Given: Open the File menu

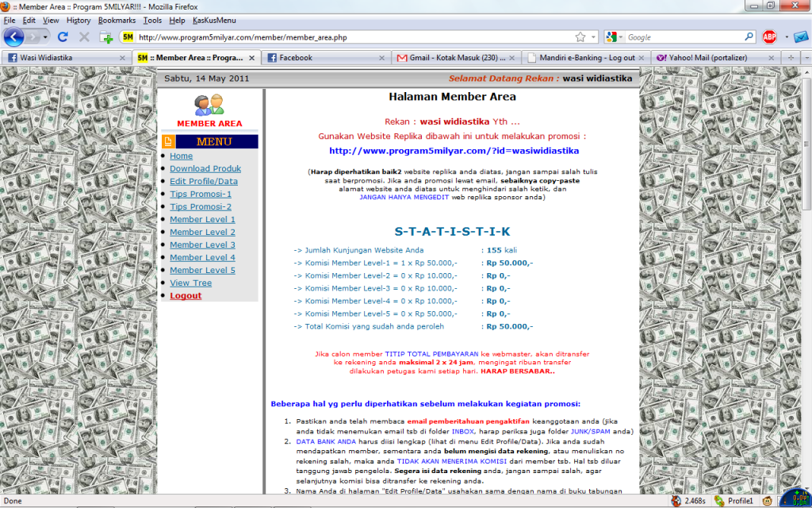Looking at the screenshot, I should pos(10,20).
